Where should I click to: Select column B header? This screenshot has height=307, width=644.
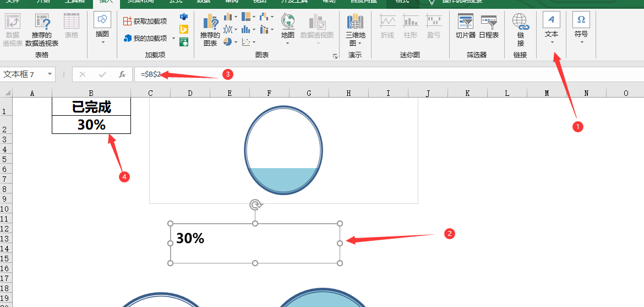(x=91, y=93)
